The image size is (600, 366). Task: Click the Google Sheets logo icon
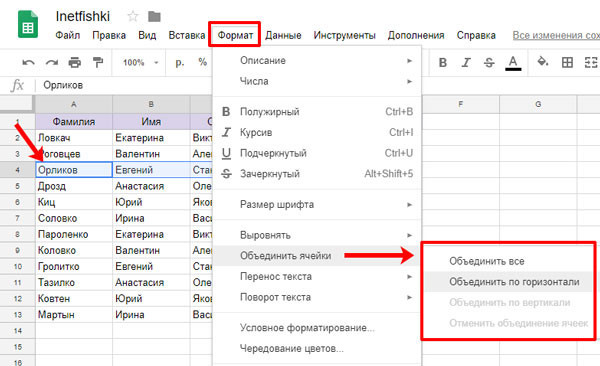[28, 25]
